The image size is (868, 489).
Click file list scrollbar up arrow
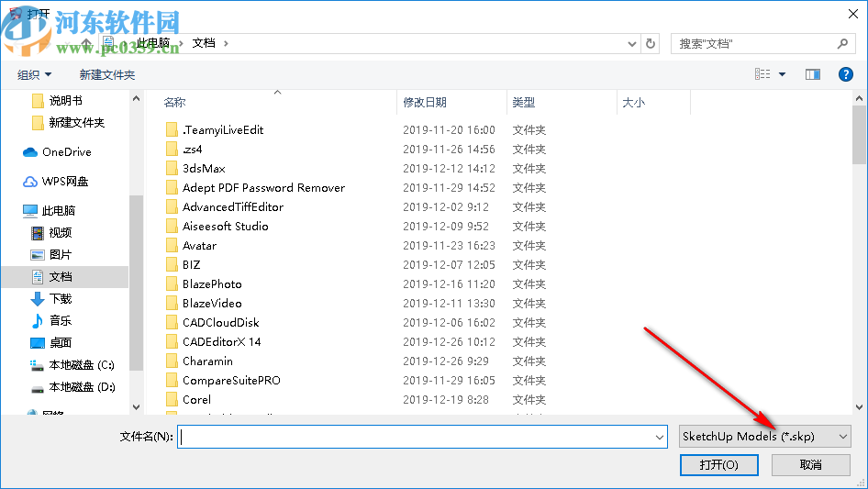pos(859,98)
